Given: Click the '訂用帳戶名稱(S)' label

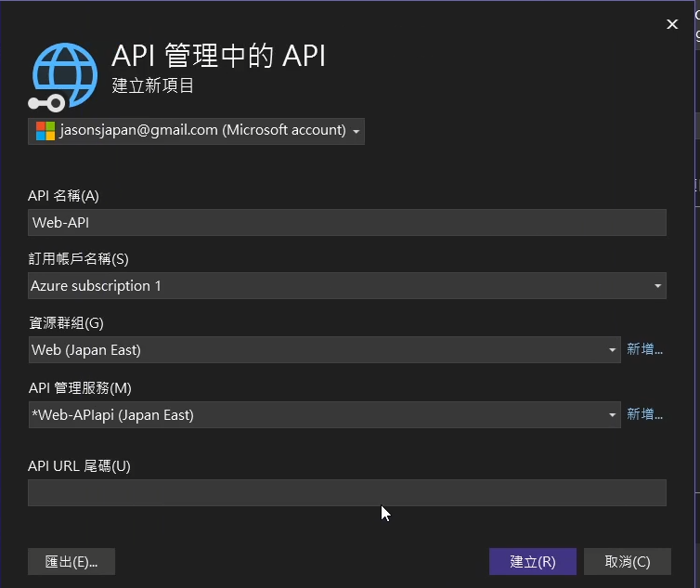Looking at the screenshot, I should point(78,259).
